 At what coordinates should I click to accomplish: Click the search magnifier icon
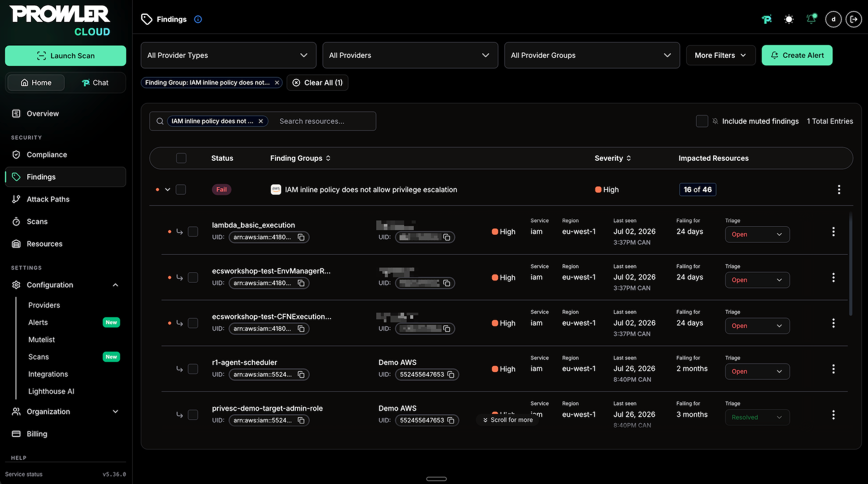click(160, 121)
